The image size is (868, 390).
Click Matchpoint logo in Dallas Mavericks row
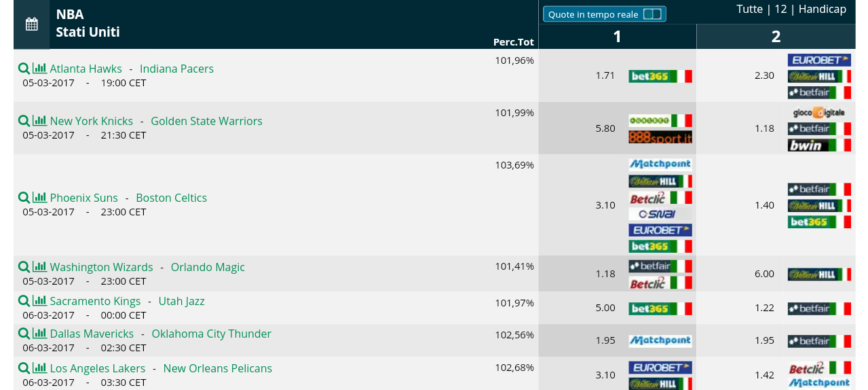click(x=660, y=341)
